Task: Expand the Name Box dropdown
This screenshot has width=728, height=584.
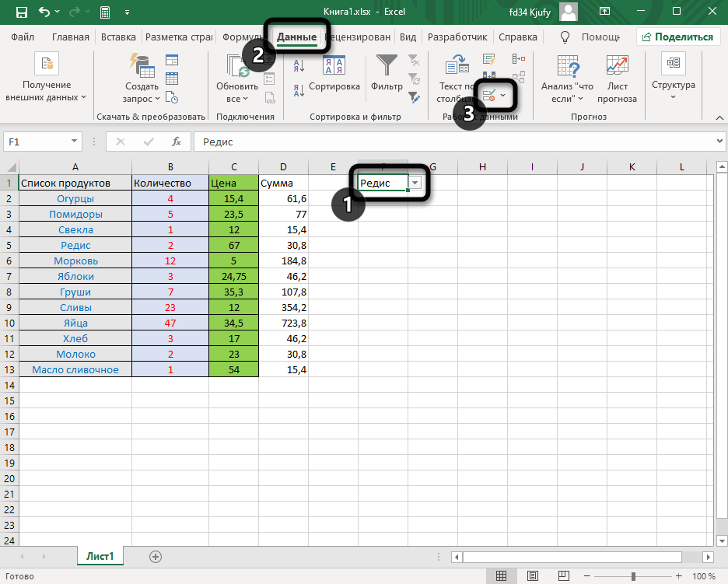Action: 75,142
